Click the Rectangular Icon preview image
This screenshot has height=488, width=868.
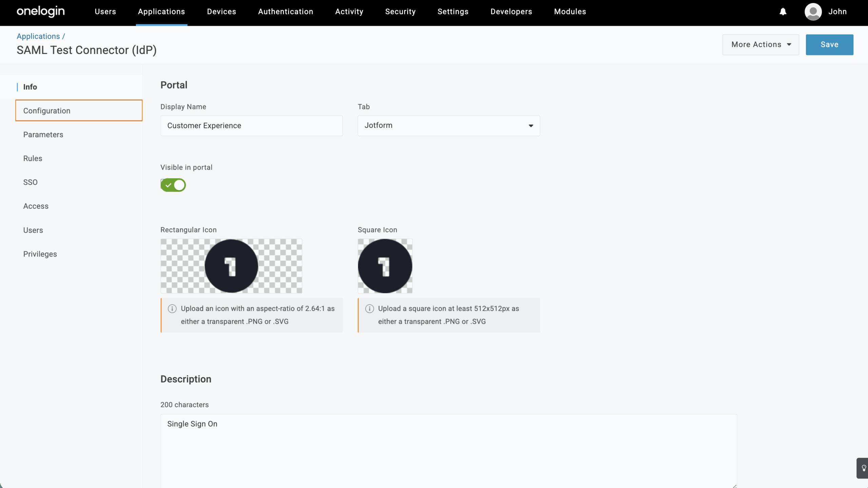[x=231, y=266]
